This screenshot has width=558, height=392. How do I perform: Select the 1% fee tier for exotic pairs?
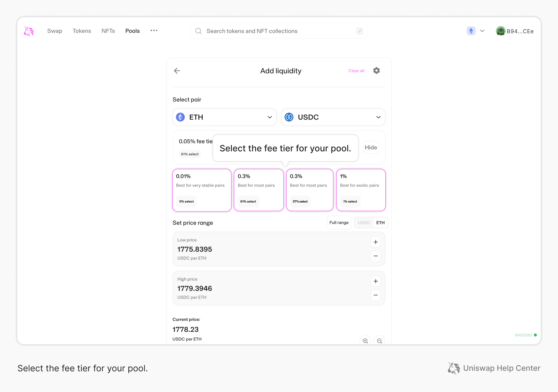tap(361, 190)
